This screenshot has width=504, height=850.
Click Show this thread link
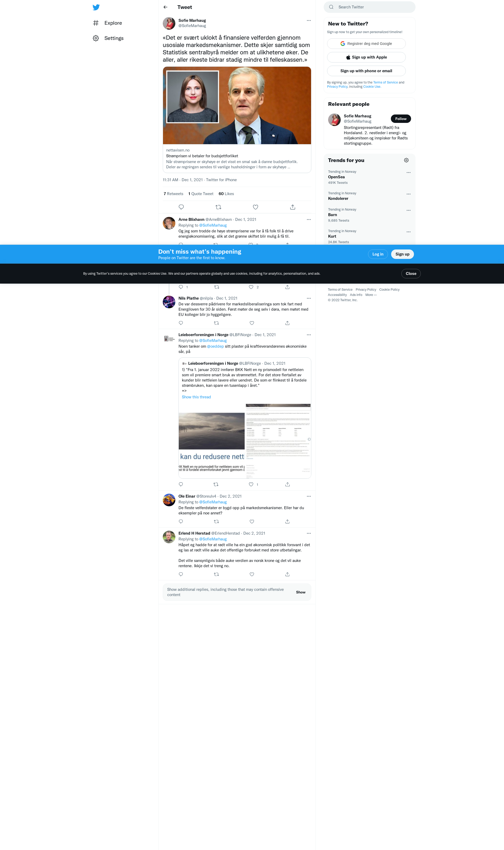pyautogui.click(x=196, y=397)
